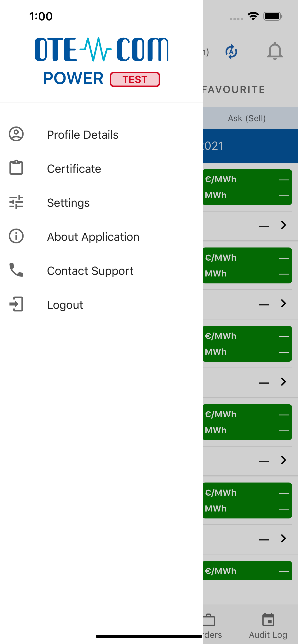Open the Audit Log tab
298x644 pixels.
click(x=268, y=626)
